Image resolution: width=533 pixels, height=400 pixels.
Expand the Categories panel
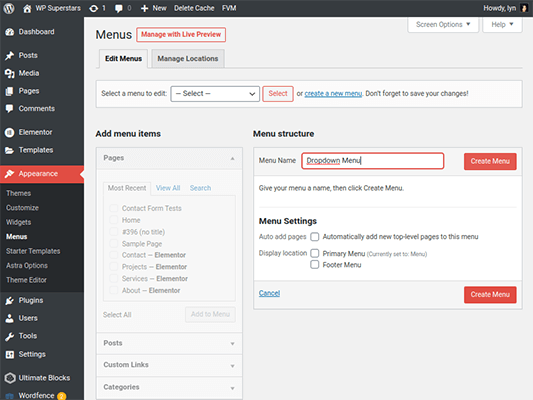coord(169,387)
